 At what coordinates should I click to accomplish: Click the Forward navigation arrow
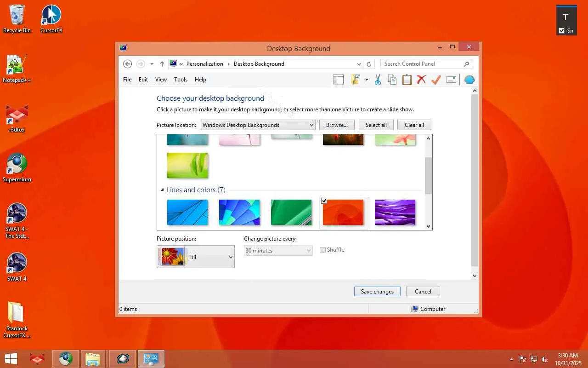pos(141,64)
